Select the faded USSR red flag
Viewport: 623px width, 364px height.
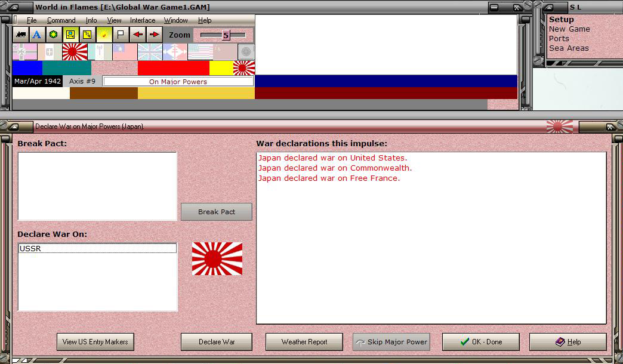pyautogui.click(x=225, y=52)
